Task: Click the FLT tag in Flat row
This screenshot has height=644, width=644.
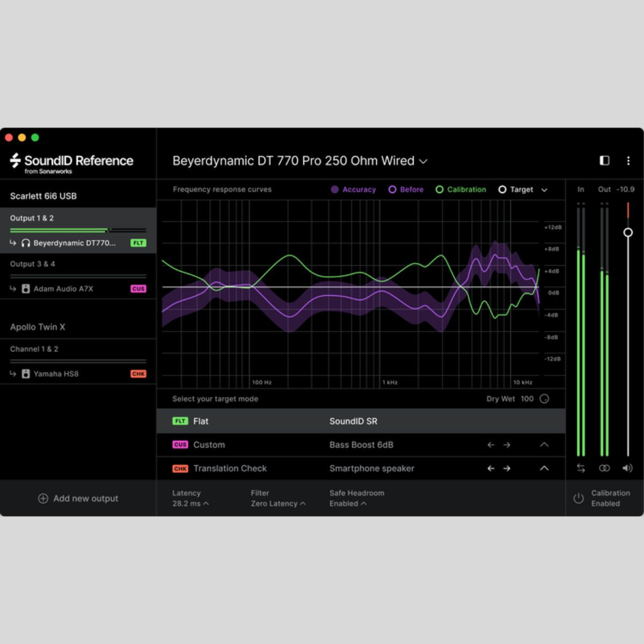Action: [x=180, y=421]
